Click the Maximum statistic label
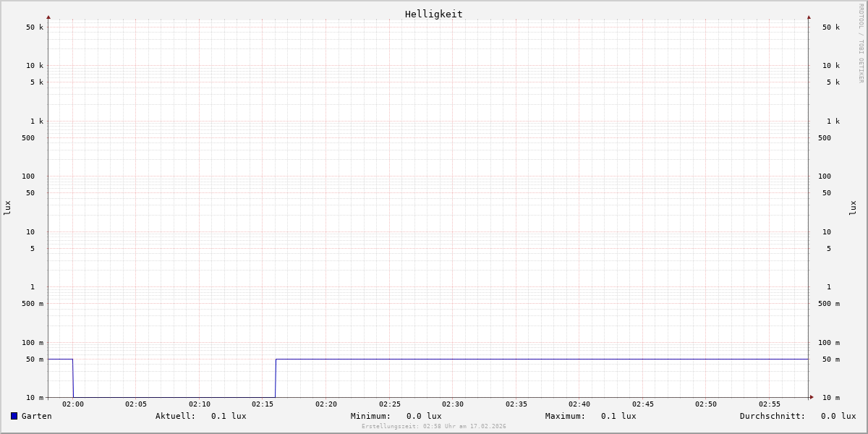 pos(565,416)
